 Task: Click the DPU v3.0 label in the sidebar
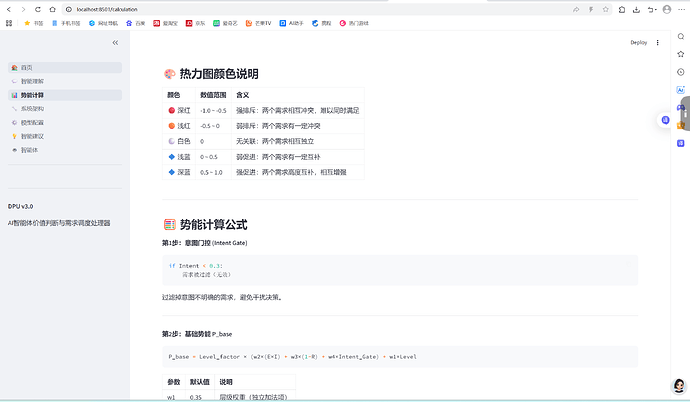(20, 206)
